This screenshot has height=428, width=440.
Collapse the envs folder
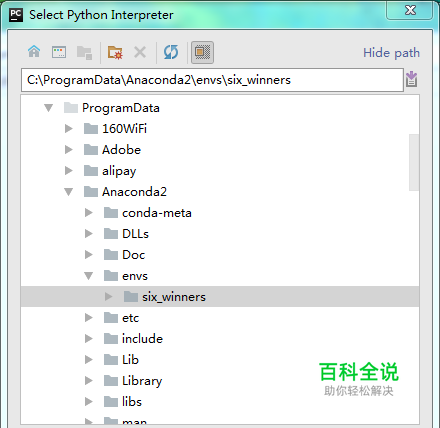pos(89,276)
